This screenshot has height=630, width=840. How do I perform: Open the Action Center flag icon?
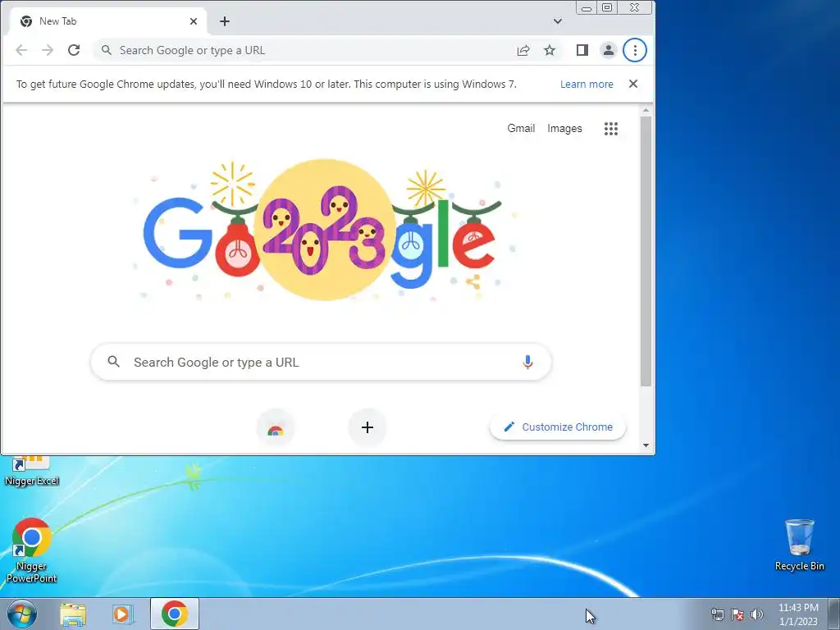tap(737, 614)
